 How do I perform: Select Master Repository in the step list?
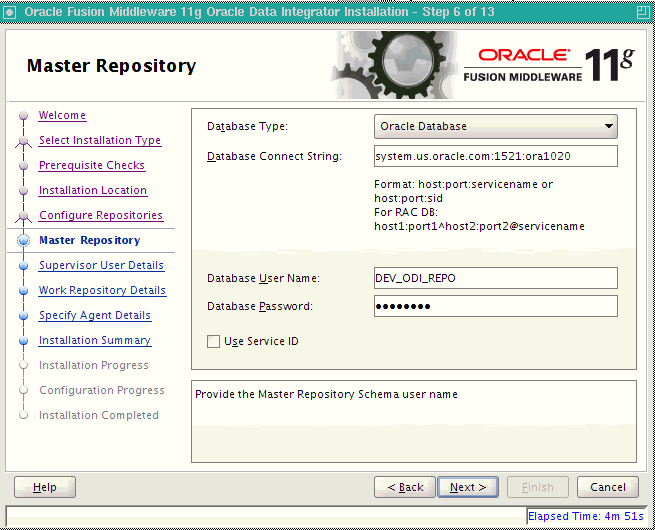[90, 240]
